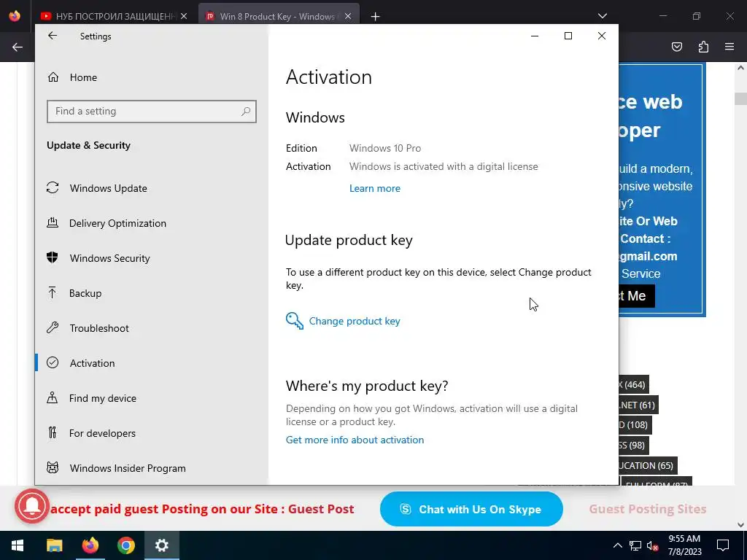Open File Explorer from taskbar
Image resolution: width=747 pixels, height=560 pixels.
point(54,545)
